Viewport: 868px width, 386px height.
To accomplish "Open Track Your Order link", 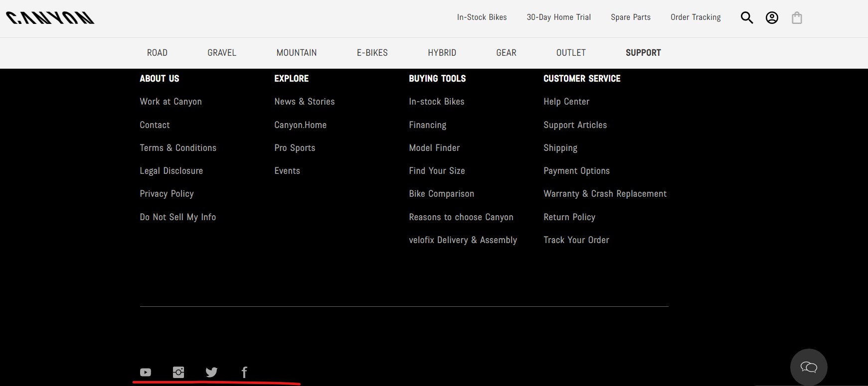I will [576, 240].
